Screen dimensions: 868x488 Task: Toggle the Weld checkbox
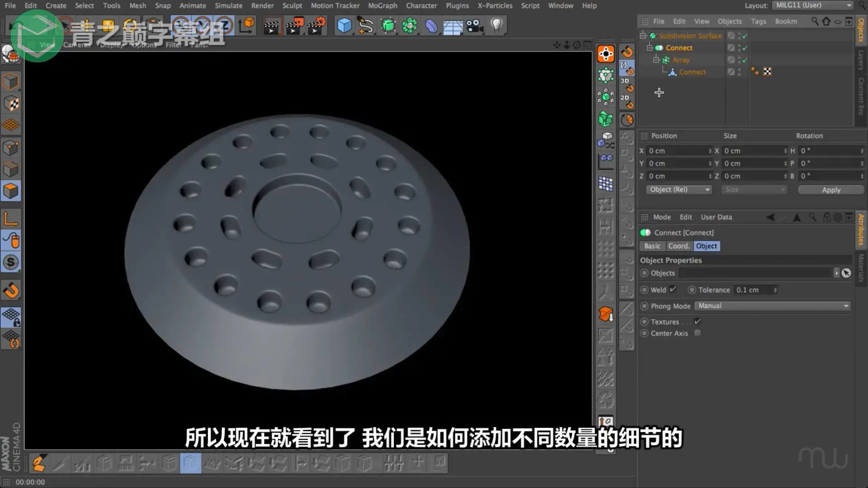[673, 289]
